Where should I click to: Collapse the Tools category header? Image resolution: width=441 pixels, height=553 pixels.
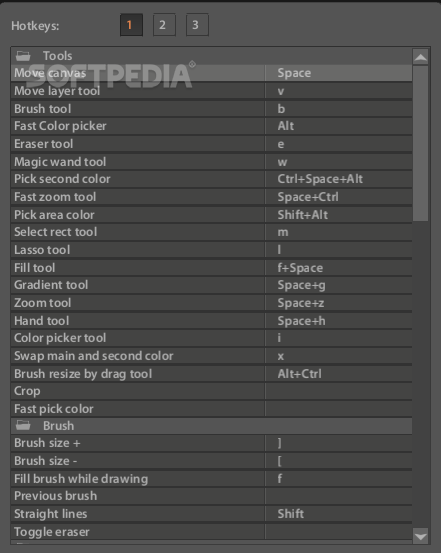tap(211, 56)
